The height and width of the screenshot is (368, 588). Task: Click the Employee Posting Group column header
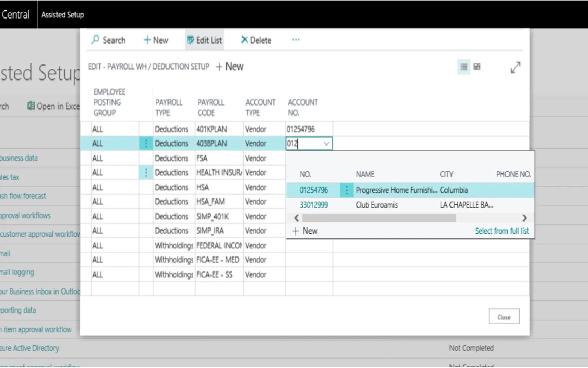[x=109, y=102]
